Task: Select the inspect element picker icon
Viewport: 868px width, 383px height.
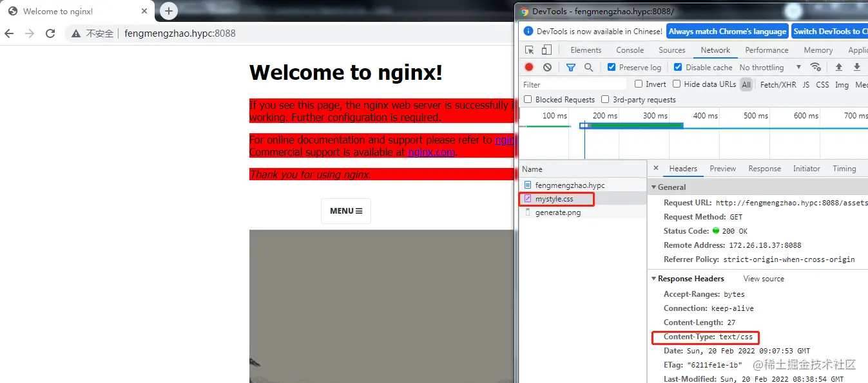Action: (530, 50)
